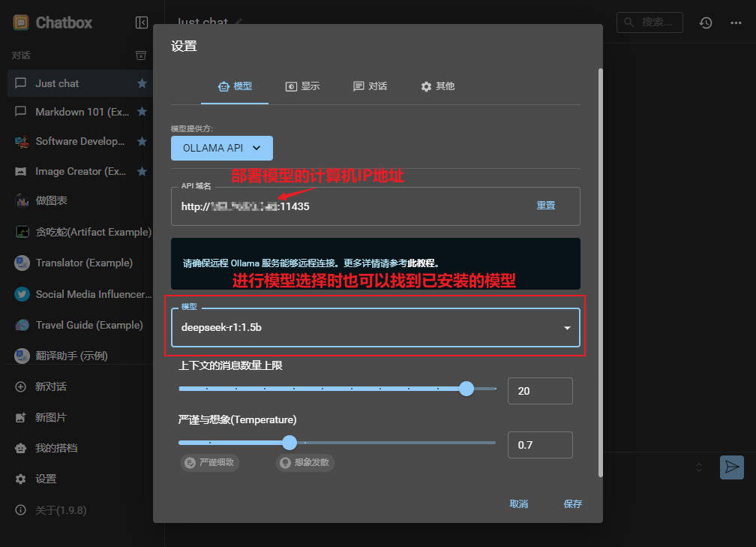Click Image Creator picture icon
This screenshot has width=756, height=547.
click(x=21, y=171)
